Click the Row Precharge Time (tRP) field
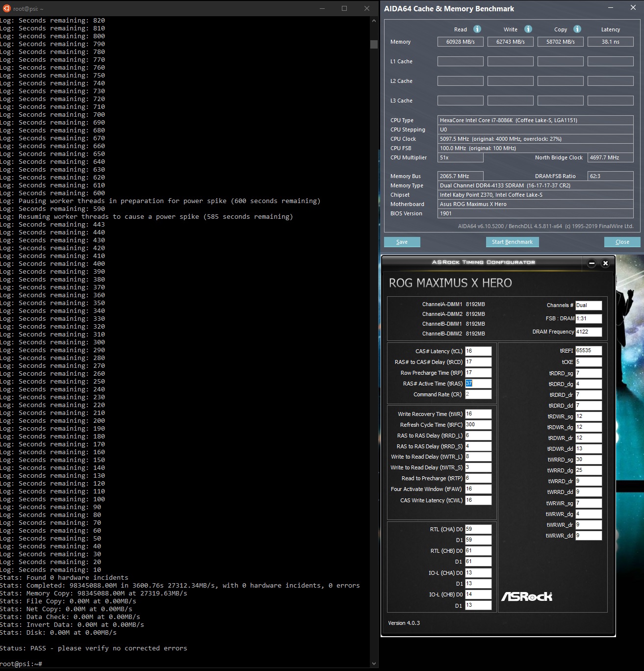This screenshot has width=644, height=671. pos(478,373)
